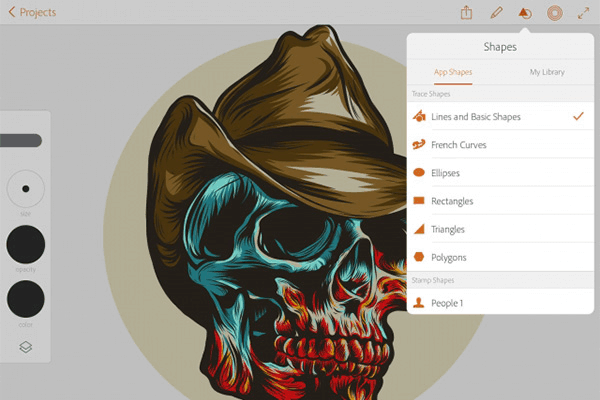Click the Stamp Shapes section header
This screenshot has width=600, height=400.
[x=500, y=280]
